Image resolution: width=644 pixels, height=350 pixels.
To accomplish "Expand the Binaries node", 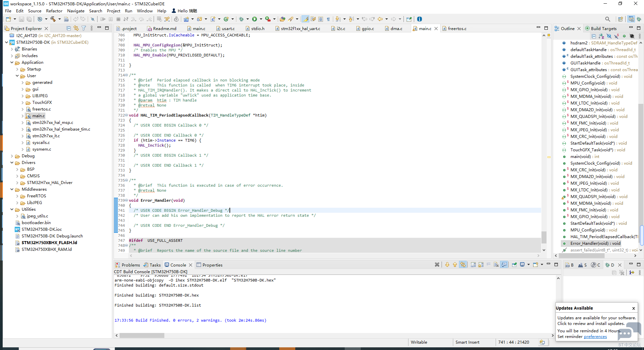I will (12, 49).
